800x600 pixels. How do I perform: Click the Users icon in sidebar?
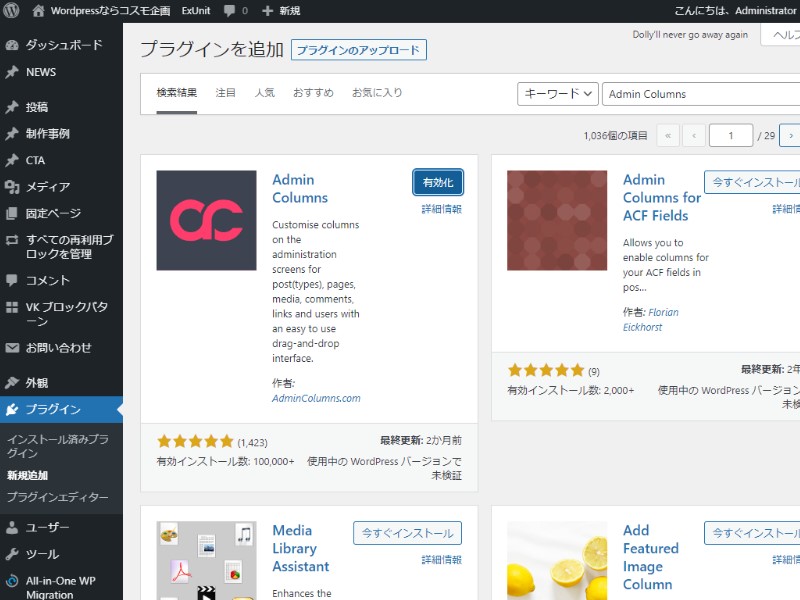click(x=12, y=527)
